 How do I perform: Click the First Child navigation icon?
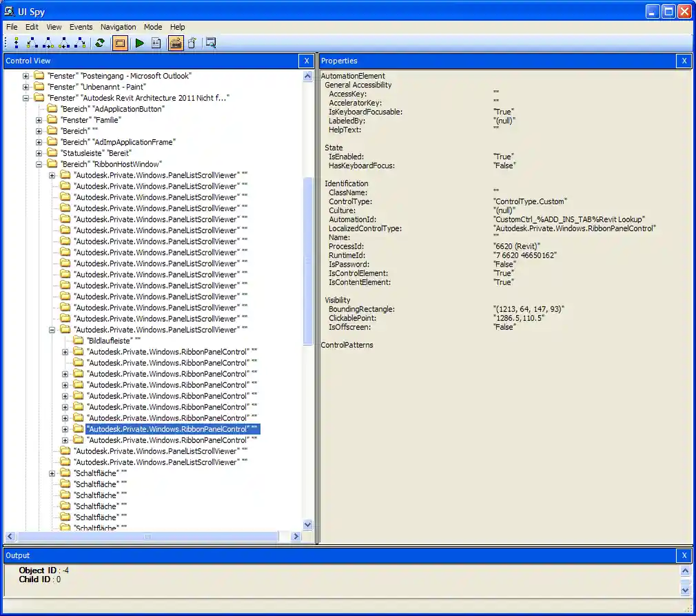[x=30, y=43]
